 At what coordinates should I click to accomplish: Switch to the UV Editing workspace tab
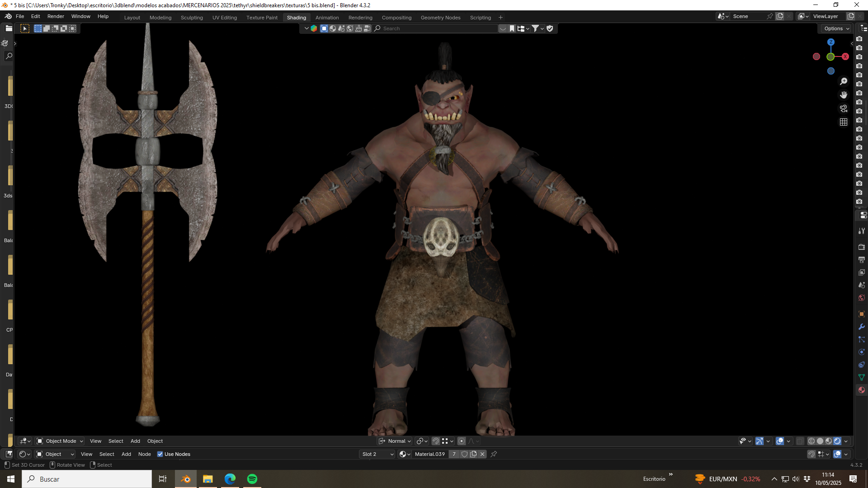(x=225, y=18)
